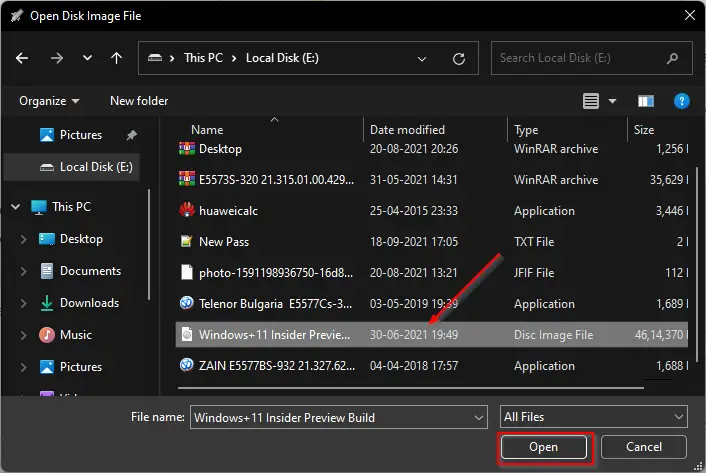Select the Telenor Bulgaria application icon

[x=187, y=303]
